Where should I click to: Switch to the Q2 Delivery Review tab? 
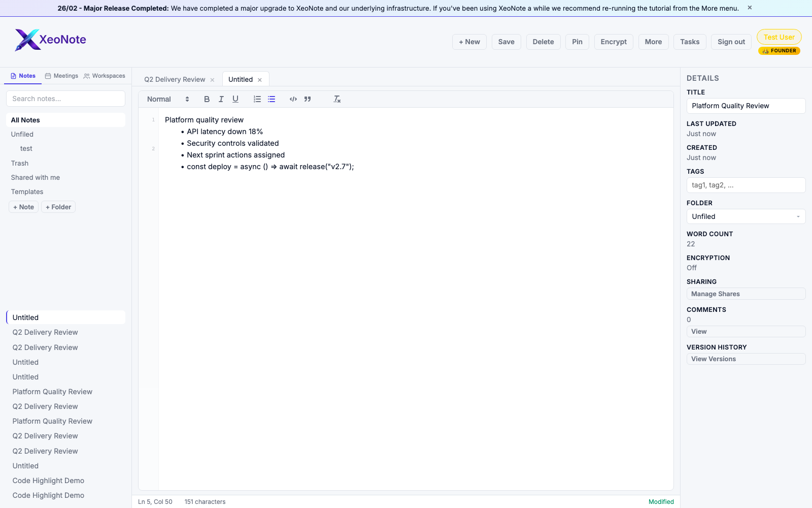175,79
